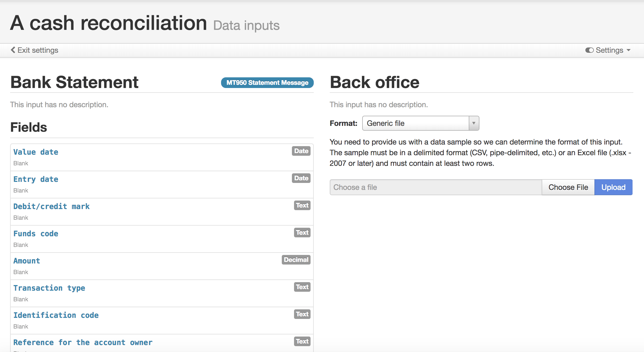Open the Funds code field
Screen dimensions: 644x352
[x=36, y=234]
